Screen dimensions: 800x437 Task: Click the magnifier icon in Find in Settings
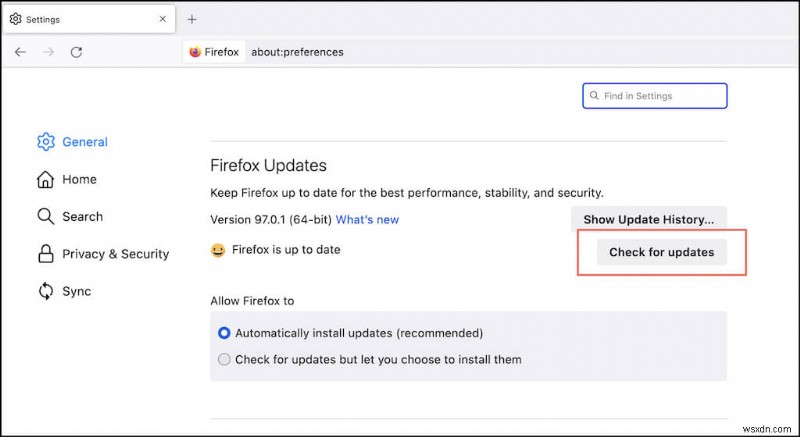click(x=594, y=95)
